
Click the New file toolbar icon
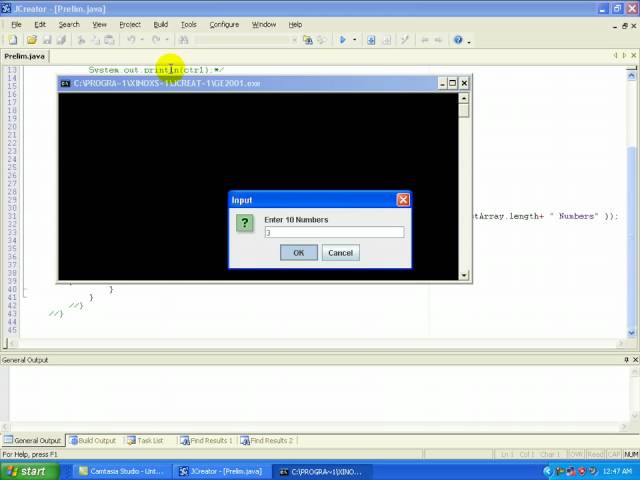tap(13, 40)
